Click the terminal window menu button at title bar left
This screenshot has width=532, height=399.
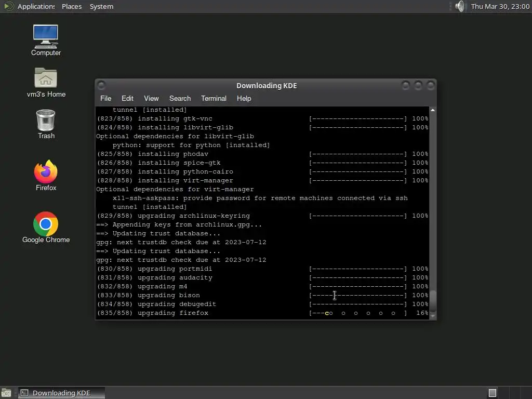click(101, 85)
